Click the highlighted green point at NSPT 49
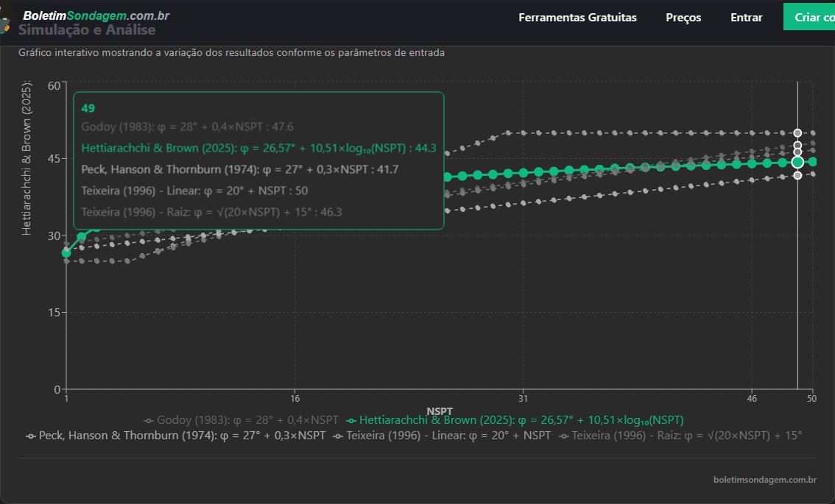835x504 pixels. point(797,162)
